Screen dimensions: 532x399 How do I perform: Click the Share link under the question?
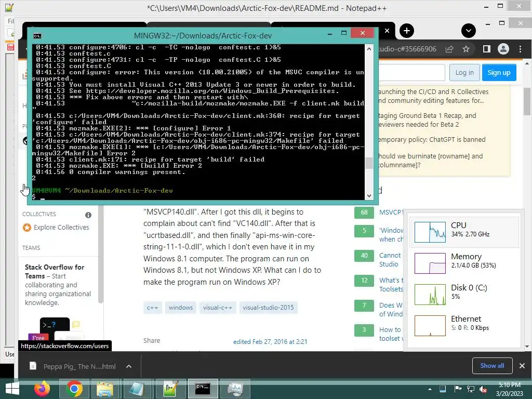pyautogui.click(x=152, y=341)
